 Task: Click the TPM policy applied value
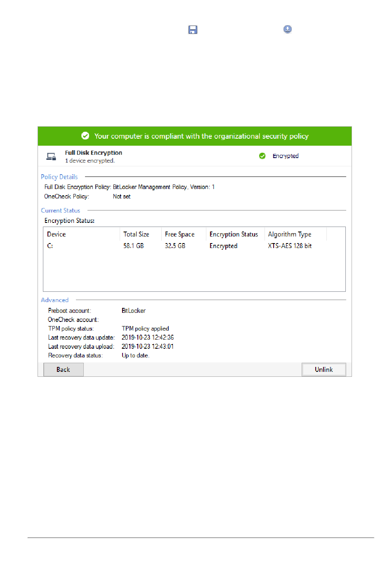(145, 329)
